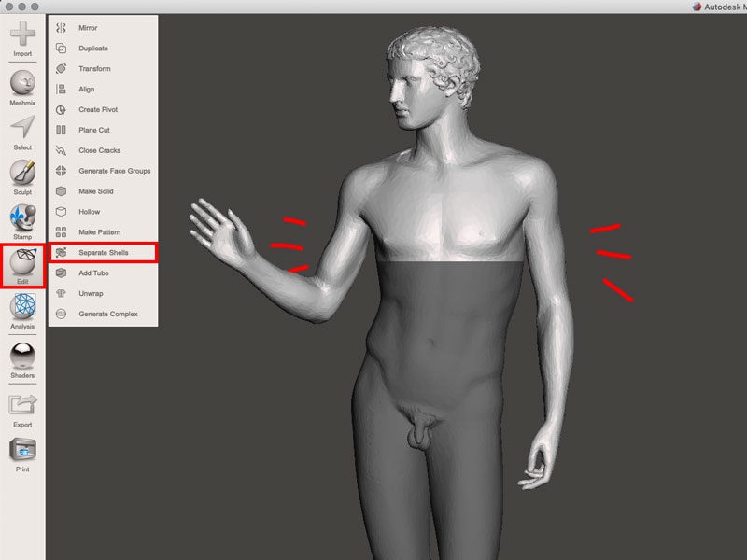Click the statue's raised hand in viewport

point(215,227)
